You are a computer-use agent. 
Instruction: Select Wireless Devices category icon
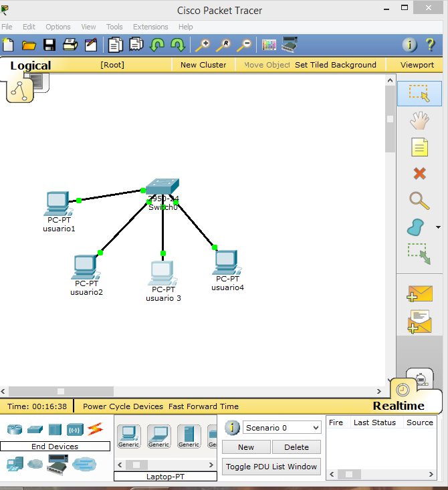(75, 430)
